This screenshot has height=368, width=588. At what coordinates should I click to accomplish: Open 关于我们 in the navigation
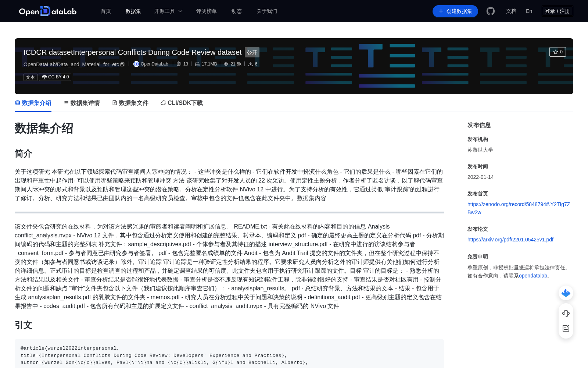[267, 11]
